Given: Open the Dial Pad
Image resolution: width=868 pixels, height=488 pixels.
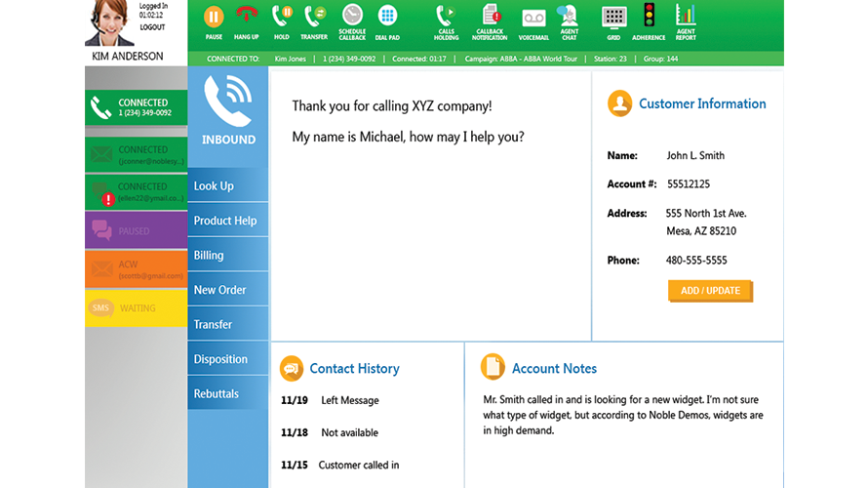Looking at the screenshot, I should click(x=387, y=16).
